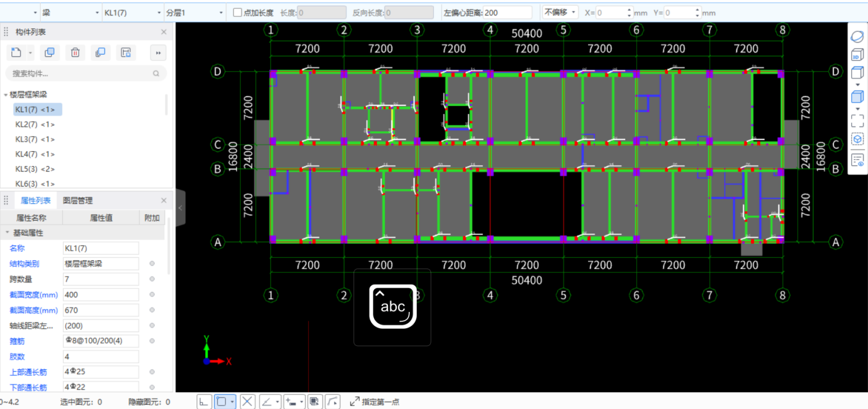Click the solid cube display icon
The image size is (868, 409).
857,97
